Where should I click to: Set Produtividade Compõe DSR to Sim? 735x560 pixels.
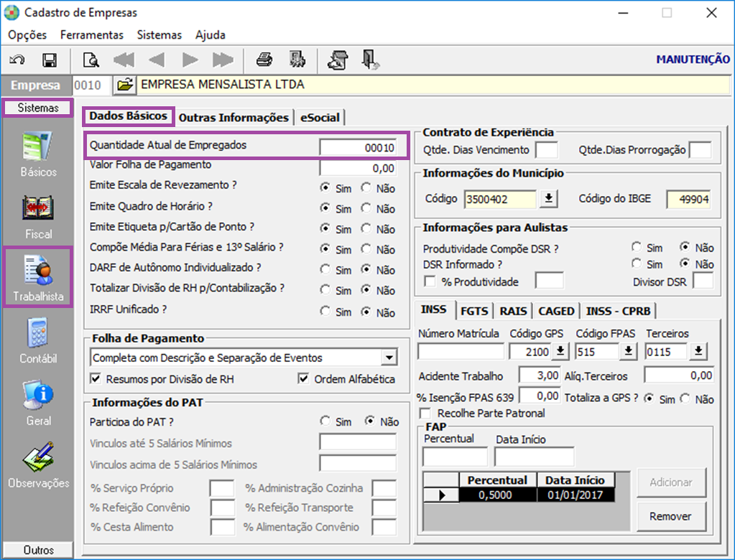636,247
